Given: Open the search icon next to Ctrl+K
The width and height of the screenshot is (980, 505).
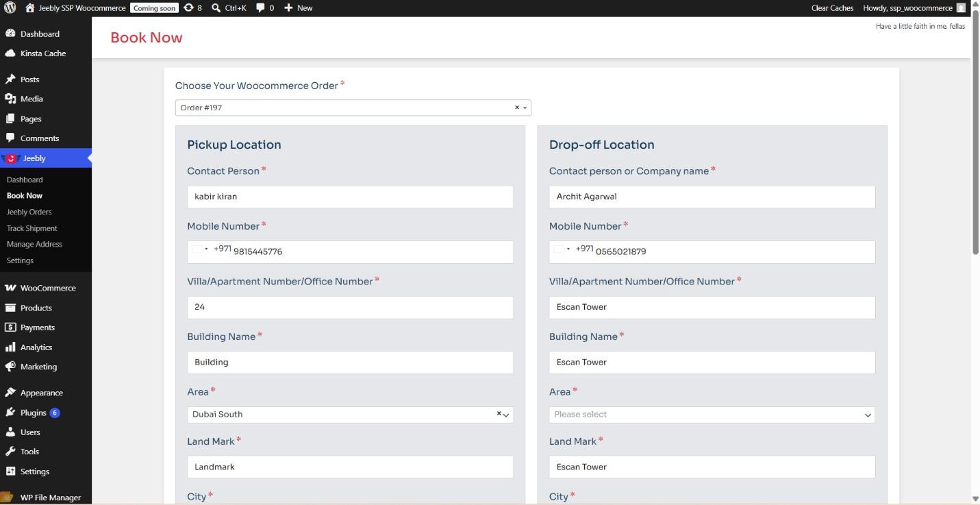Looking at the screenshot, I should 216,8.
